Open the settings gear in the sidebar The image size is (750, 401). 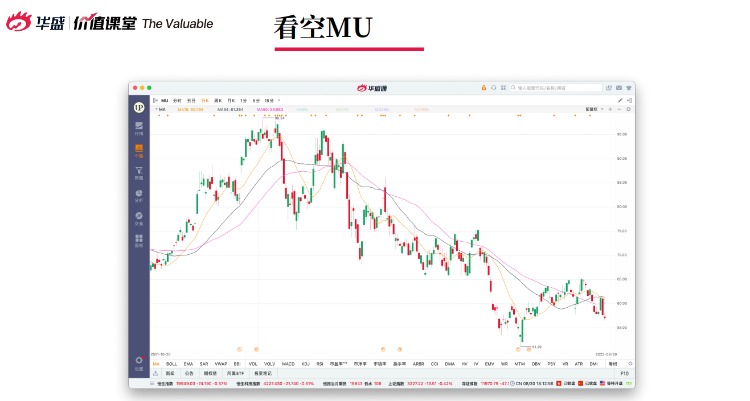tap(139, 362)
